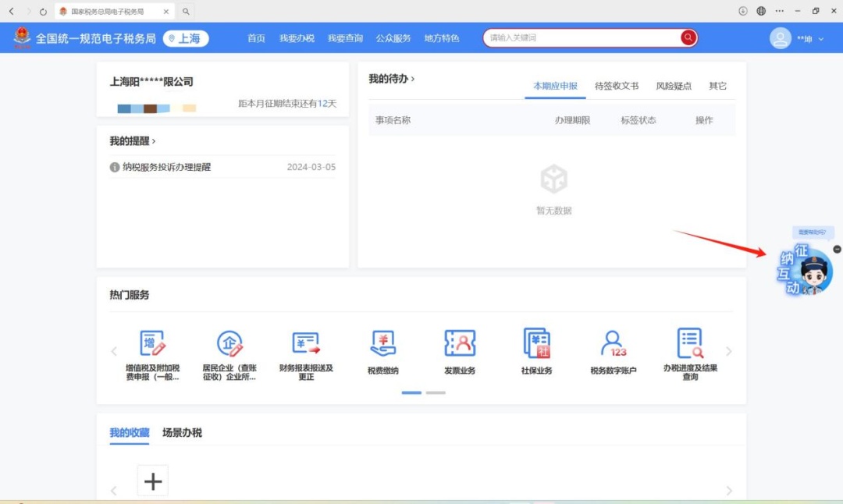The image size is (843, 504).
Task: Open the 社保业务 service icon
Action: tap(536, 343)
